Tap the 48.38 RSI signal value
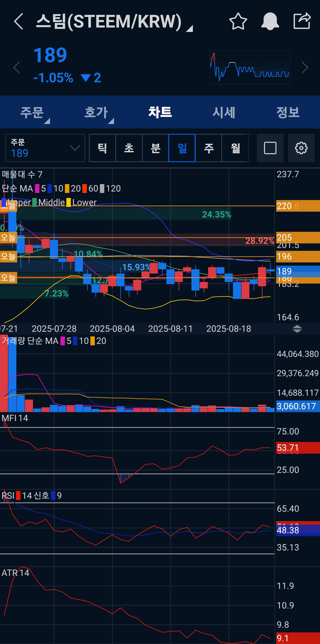The image size is (320, 644). tap(298, 530)
